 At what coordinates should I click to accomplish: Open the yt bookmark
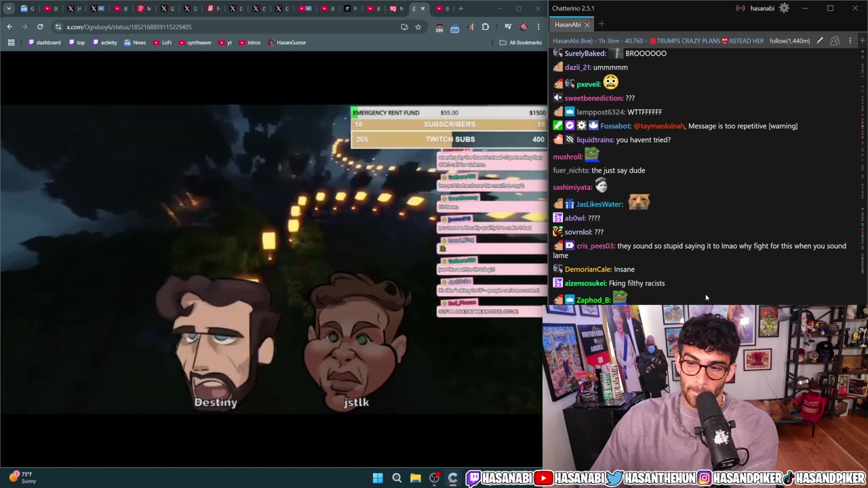[x=225, y=42]
